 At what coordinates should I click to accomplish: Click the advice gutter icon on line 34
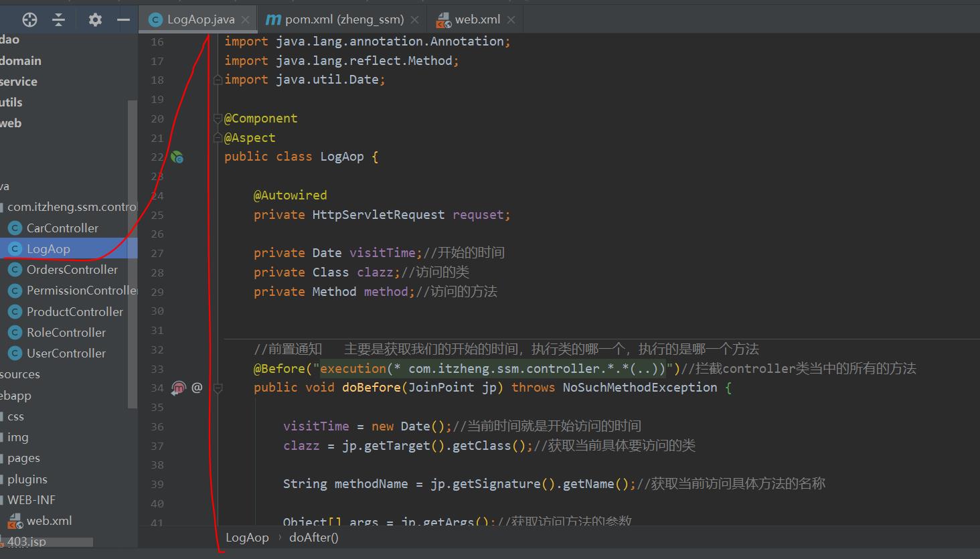(178, 388)
